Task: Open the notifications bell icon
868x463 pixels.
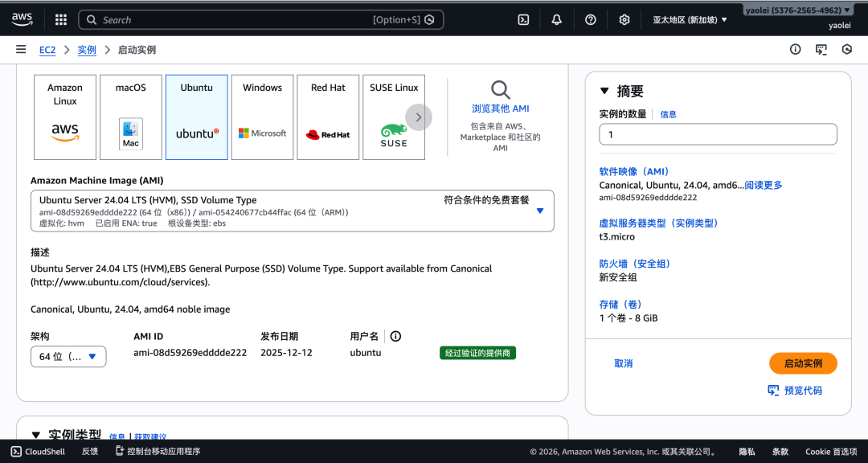Action: tap(556, 19)
